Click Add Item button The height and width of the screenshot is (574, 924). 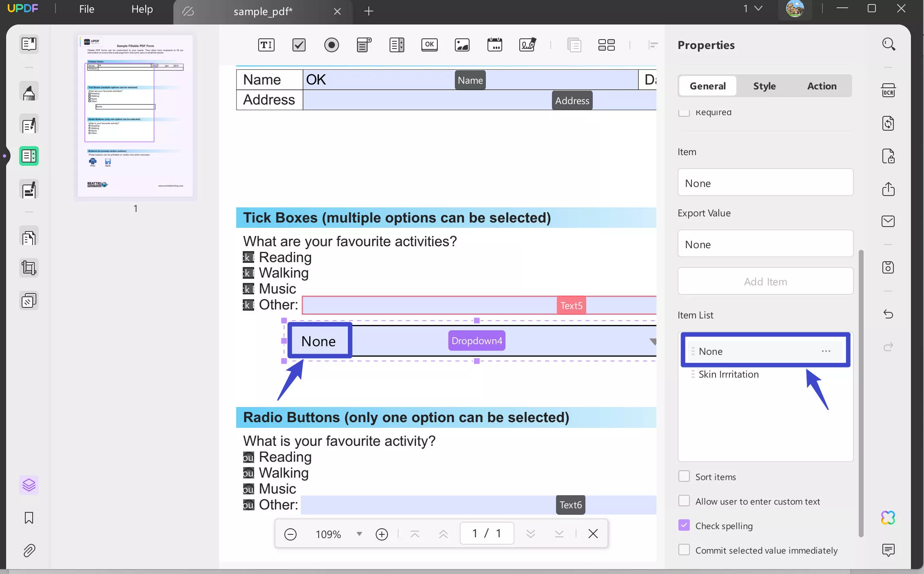[765, 281]
